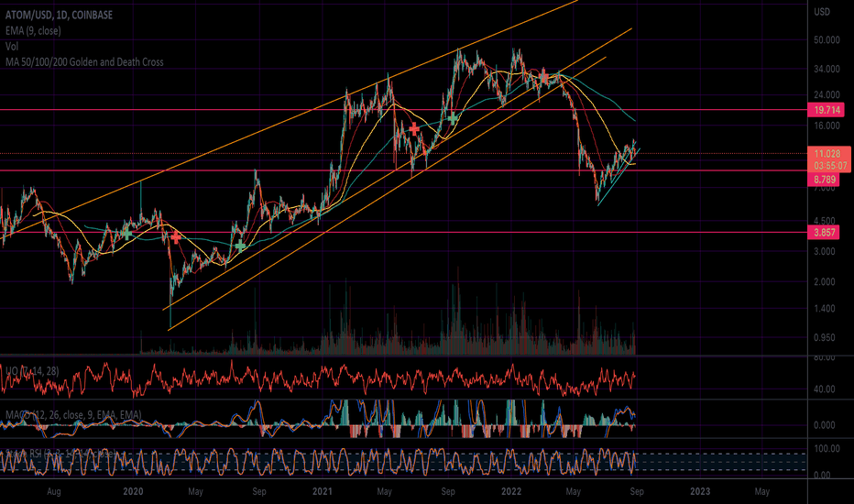
Task: Select the 8.789 price level tag
Action: [x=825, y=180]
